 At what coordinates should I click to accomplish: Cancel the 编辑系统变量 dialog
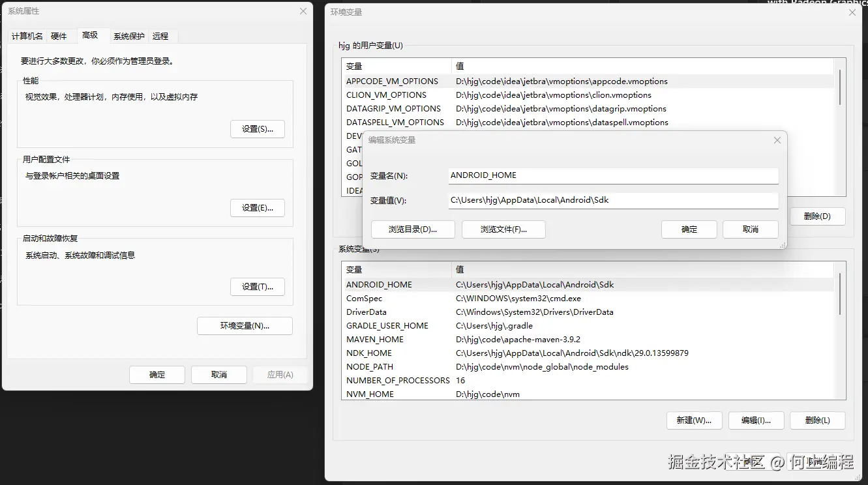pos(751,229)
